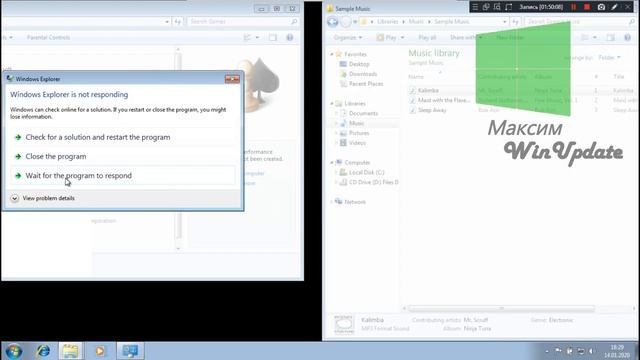Open help icon in Games window
The image size is (640, 360).
[289, 38]
